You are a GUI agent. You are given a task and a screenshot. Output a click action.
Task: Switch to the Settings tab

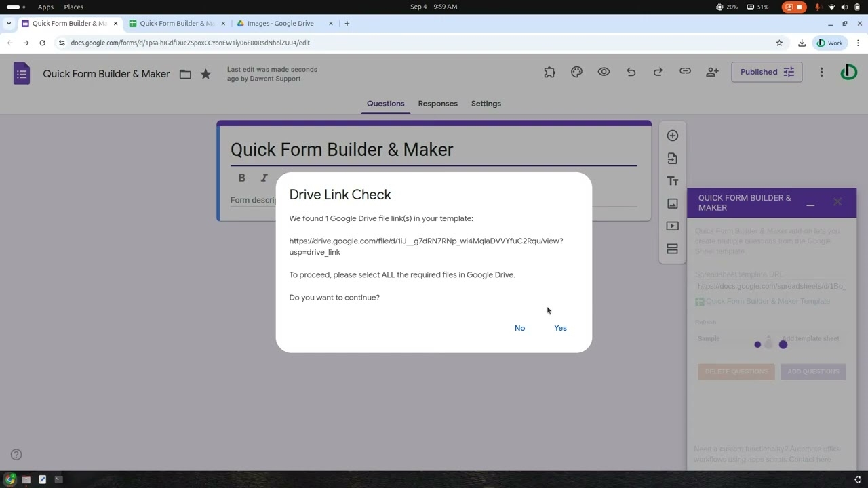tap(486, 104)
